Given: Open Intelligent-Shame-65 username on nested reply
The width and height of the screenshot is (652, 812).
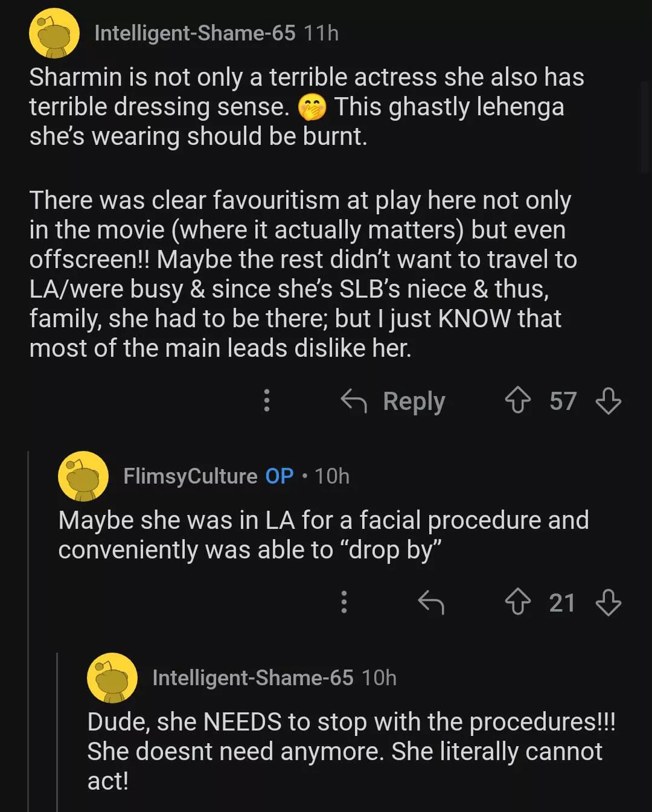Looking at the screenshot, I should 252,678.
